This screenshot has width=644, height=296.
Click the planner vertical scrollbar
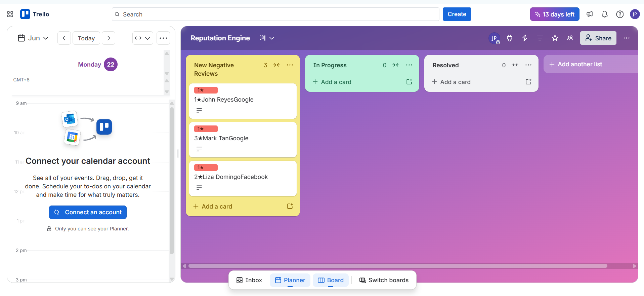click(x=172, y=181)
